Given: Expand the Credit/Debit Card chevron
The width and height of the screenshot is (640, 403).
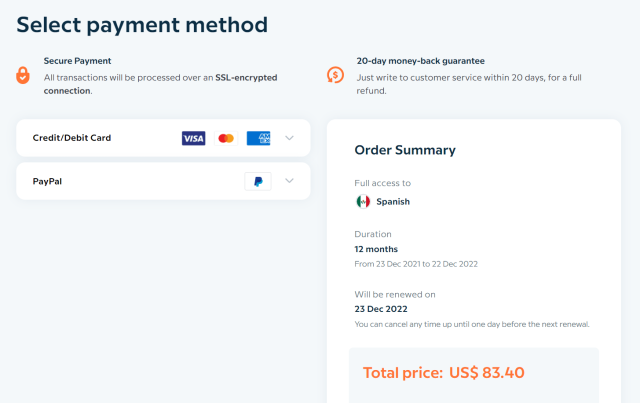Looking at the screenshot, I should click(x=289, y=138).
